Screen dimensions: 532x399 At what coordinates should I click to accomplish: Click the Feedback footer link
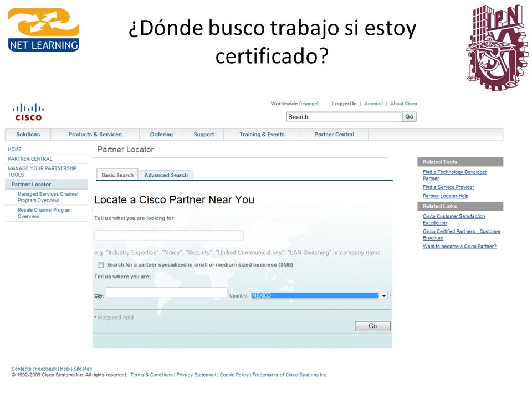click(x=46, y=369)
